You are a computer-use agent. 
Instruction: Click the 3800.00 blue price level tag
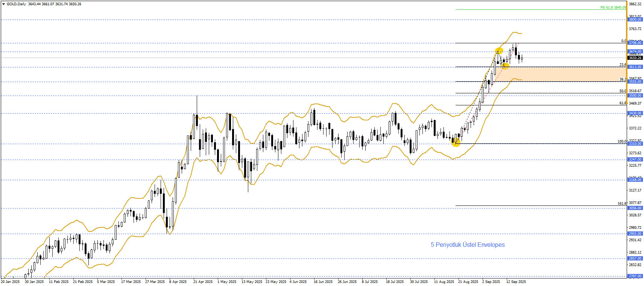coord(635,20)
